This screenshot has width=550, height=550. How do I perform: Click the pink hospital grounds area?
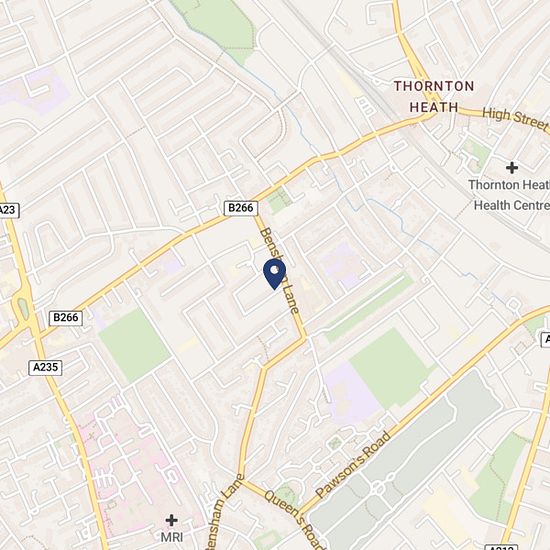133,467
